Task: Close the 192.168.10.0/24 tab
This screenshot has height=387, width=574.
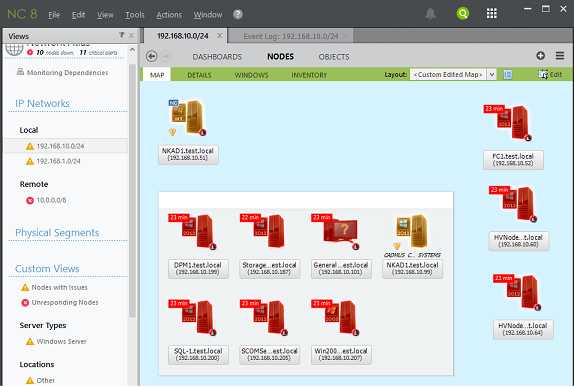Action: (x=220, y=36)
